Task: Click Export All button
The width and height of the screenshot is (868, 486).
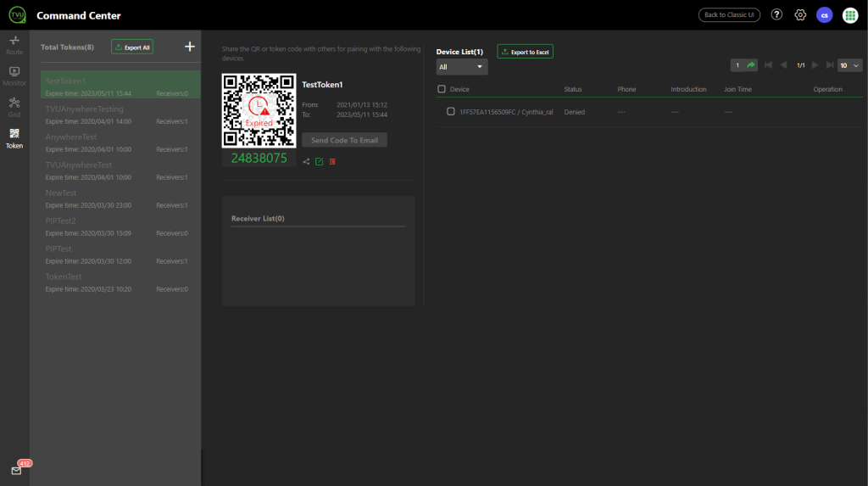Action: (x=132, y=47)
